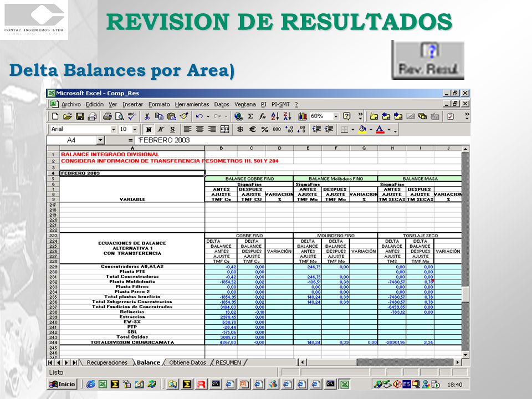Undo the last action

199,116
